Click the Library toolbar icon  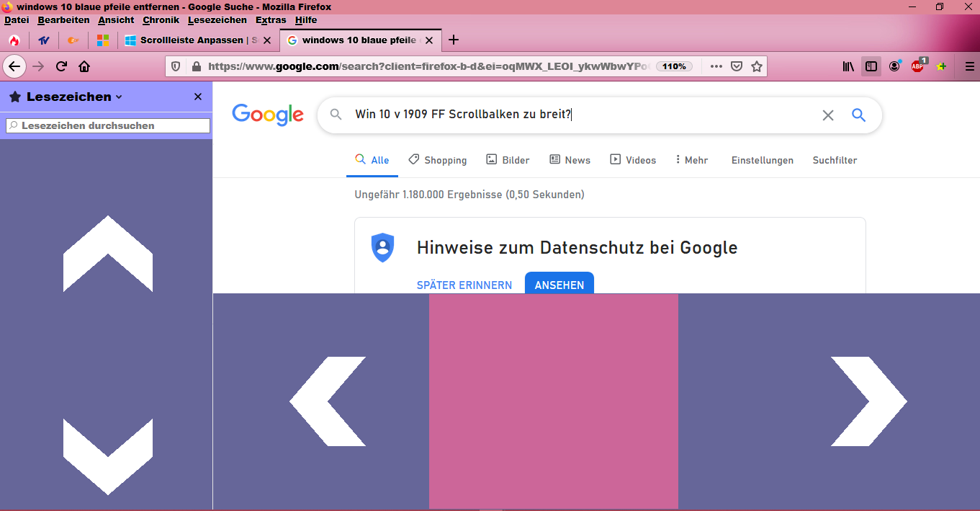[849, 66]
